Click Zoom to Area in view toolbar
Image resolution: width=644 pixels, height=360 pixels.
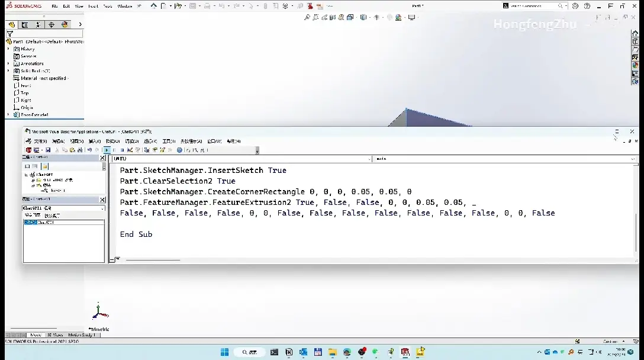tap(315, 17)
